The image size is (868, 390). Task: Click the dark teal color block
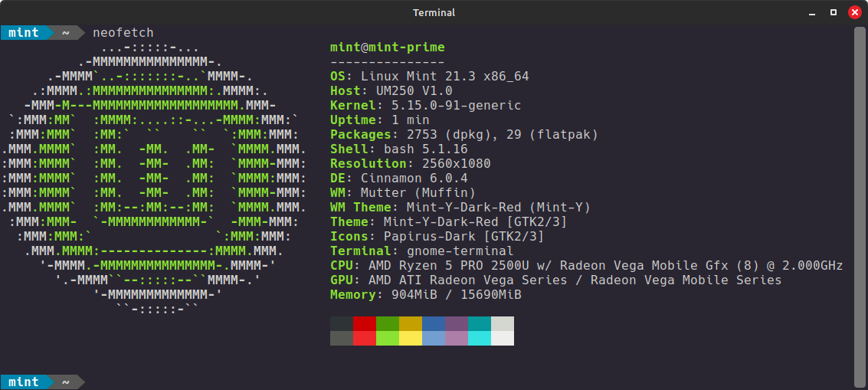tap(480, 323)
